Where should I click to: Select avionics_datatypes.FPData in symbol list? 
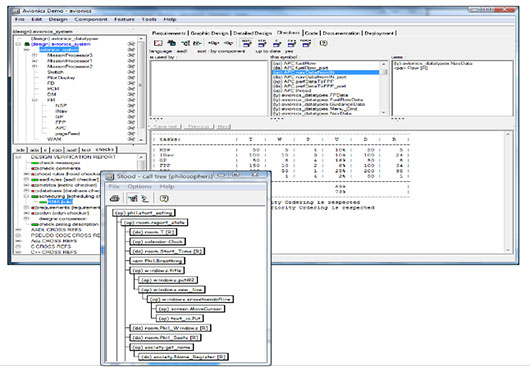311,95
